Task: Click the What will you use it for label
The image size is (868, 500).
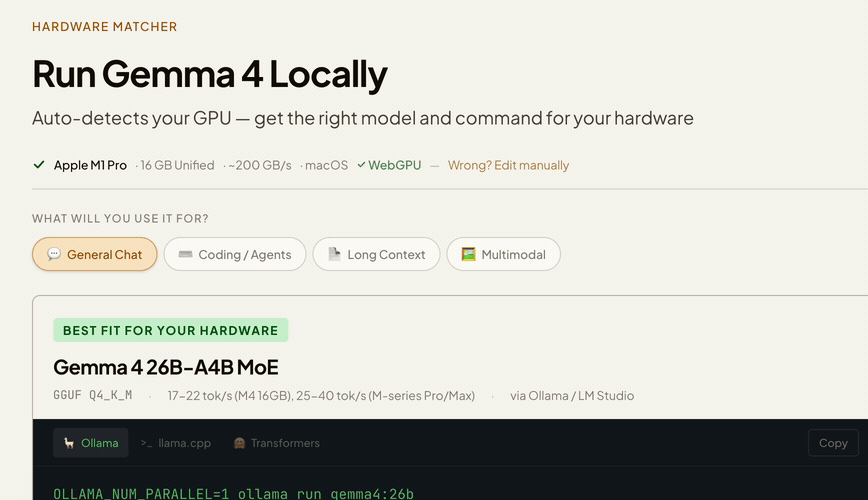Action: pos(120,218)
